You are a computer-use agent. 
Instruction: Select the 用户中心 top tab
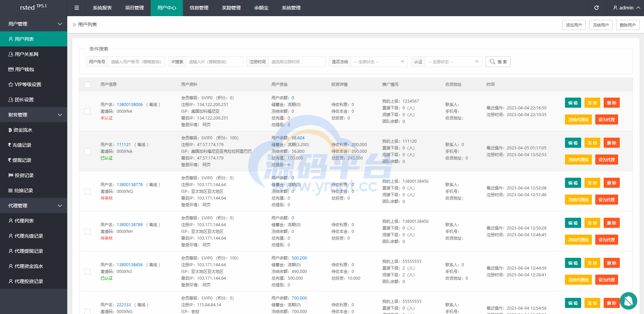point(167,8)
